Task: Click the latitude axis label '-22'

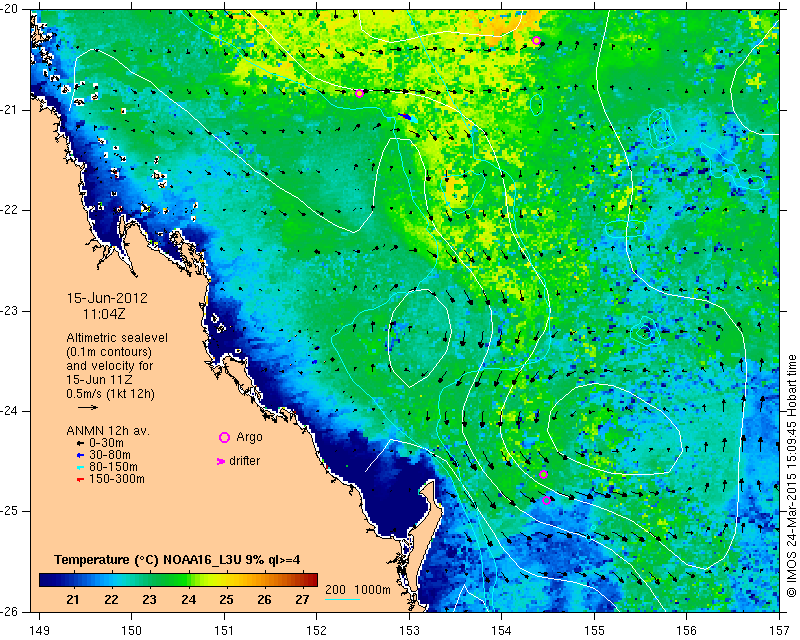Action: pos(8,210)
